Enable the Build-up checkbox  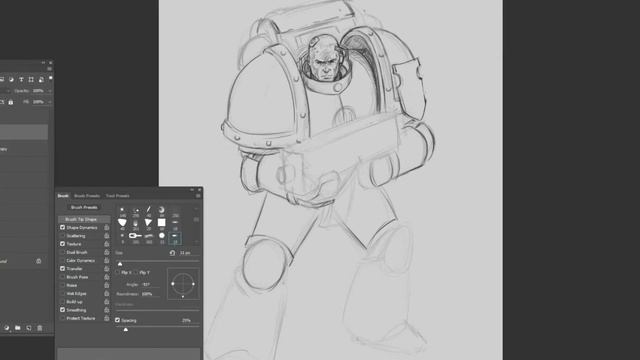pyautogui.click(x=62, y=302)
